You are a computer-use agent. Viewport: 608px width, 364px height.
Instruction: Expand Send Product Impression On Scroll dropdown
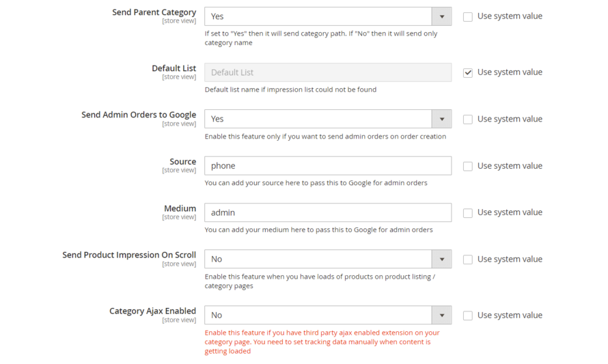pyautogui.click(x=318, y=259)
